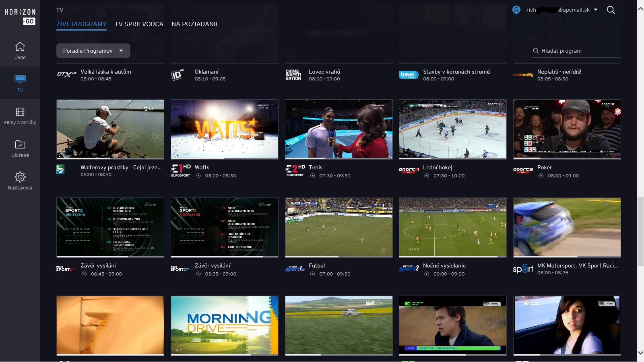
Task: Switch to TV SPRIEVODCA tab
Action: pos(139,24)
